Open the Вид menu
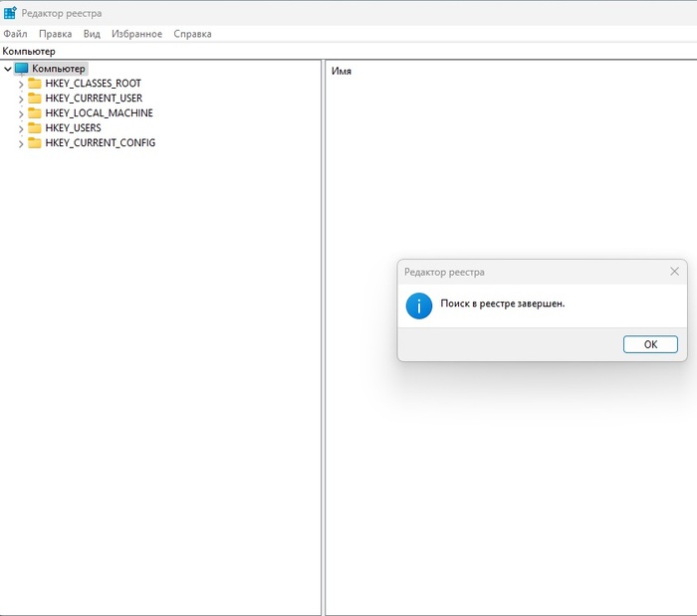The image size is (697, 616). tap(92, 34)
